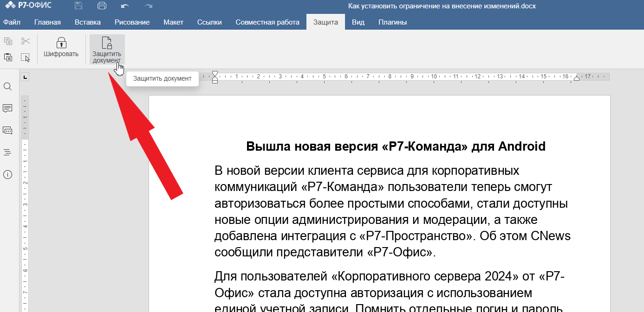This screenshot has height=312, width=644.
Task: Click the tab stop selector at ruler corner
Action: (x=25, y=77)
